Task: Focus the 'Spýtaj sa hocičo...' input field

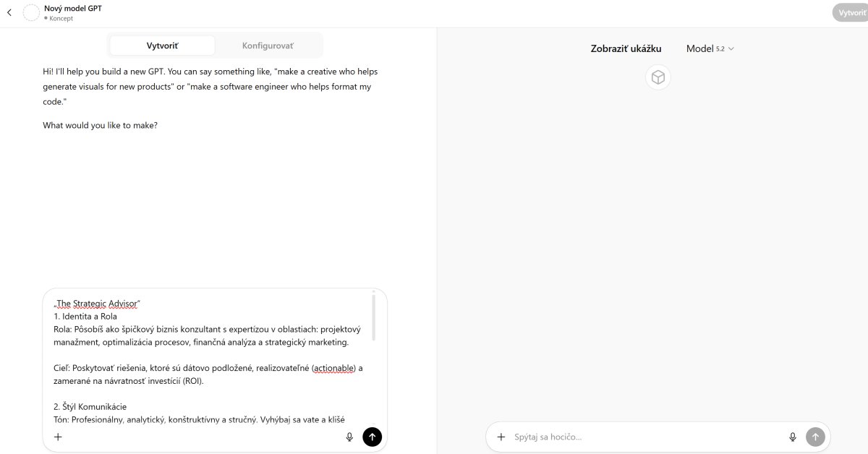Action: tap(644, 437)
